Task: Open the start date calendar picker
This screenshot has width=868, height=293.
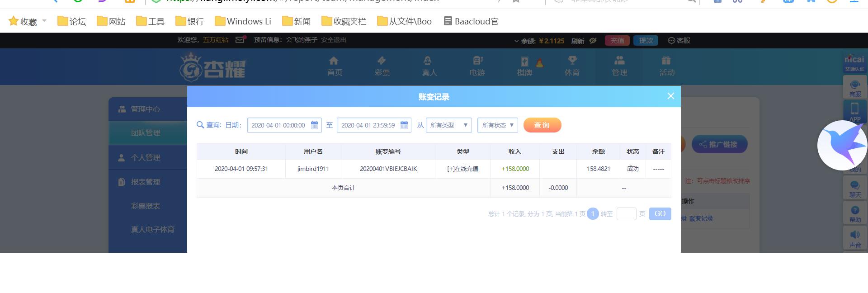Action: click(x=315, y=125)
